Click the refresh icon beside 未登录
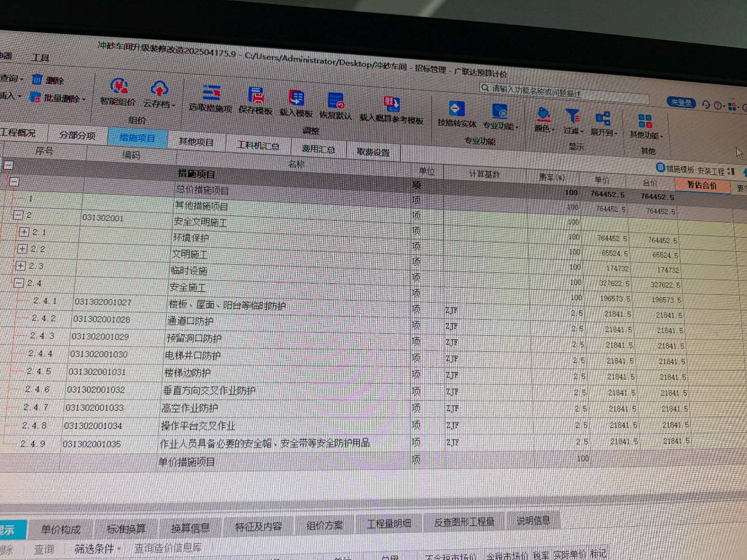This screenshot has width=747, height=560. (706, 104)
